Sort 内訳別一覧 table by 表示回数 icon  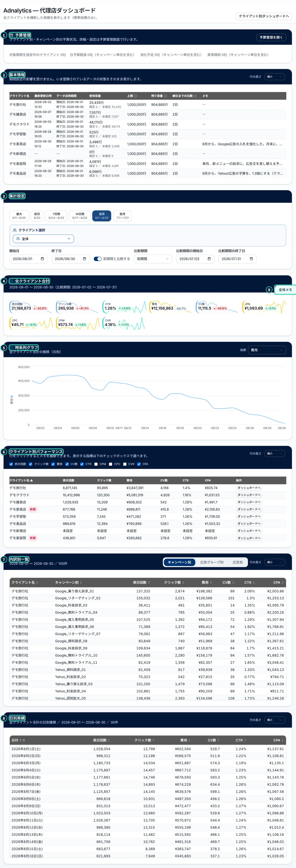click(149, 583)
